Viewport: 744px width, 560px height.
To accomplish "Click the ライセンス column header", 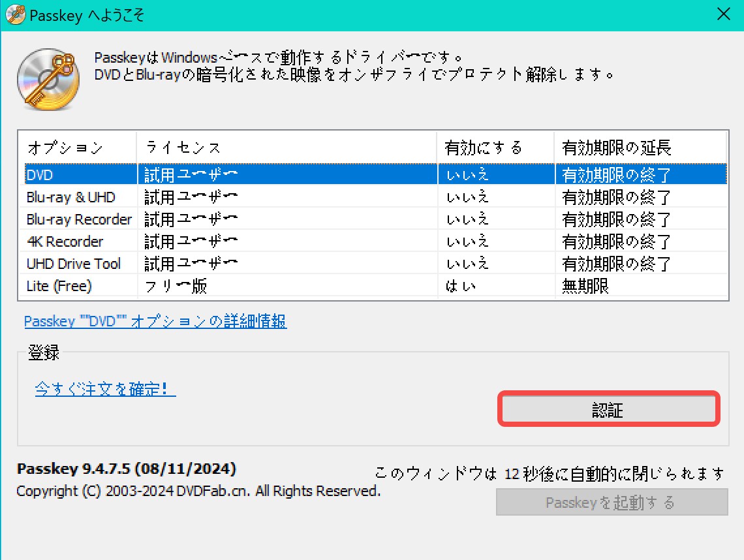I will (287, 148).
